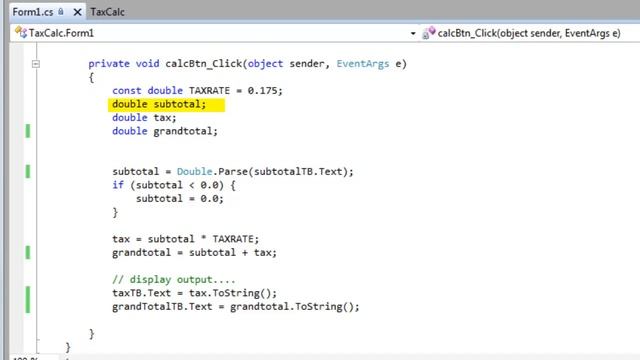Click the 'if (subtotal < 0.0)' condition
The width and height of the screenshot is (640, 360).
pos(174,185)
